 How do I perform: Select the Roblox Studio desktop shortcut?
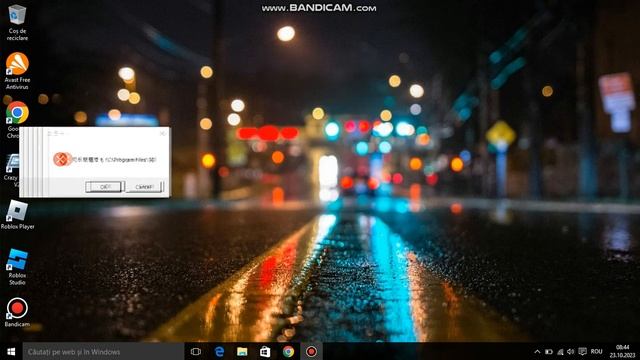(17, 267)
